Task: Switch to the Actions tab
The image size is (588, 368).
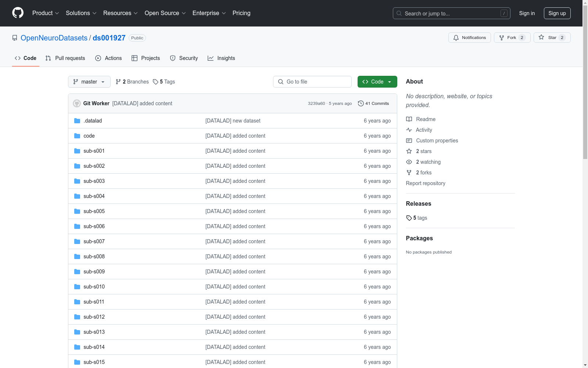Action: (108, 58)
